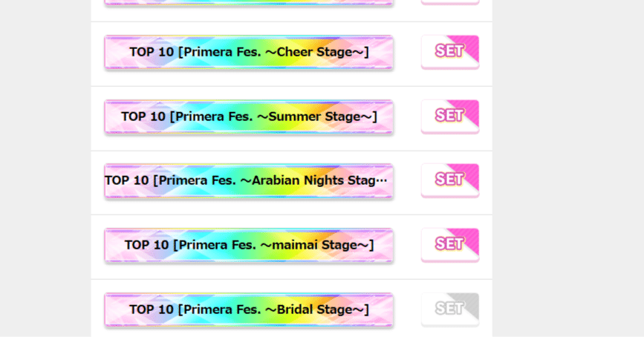Click blank area between Bridal Stage banner and SET
644x337 pixels.
click(x=407, y=310)
